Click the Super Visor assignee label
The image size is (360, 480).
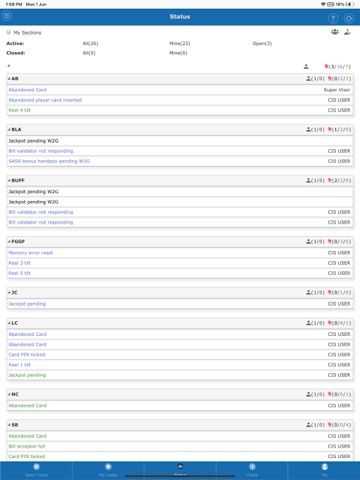coord(337,90)
